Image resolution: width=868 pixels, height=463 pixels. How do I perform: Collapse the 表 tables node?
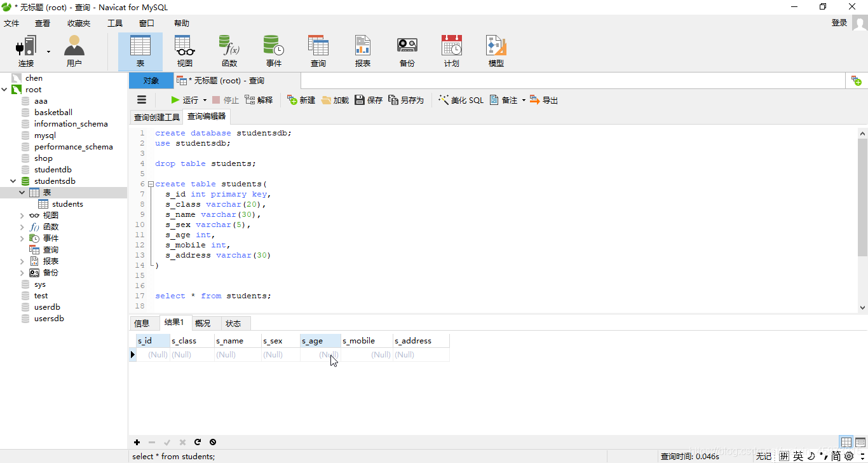pos(22,193)
